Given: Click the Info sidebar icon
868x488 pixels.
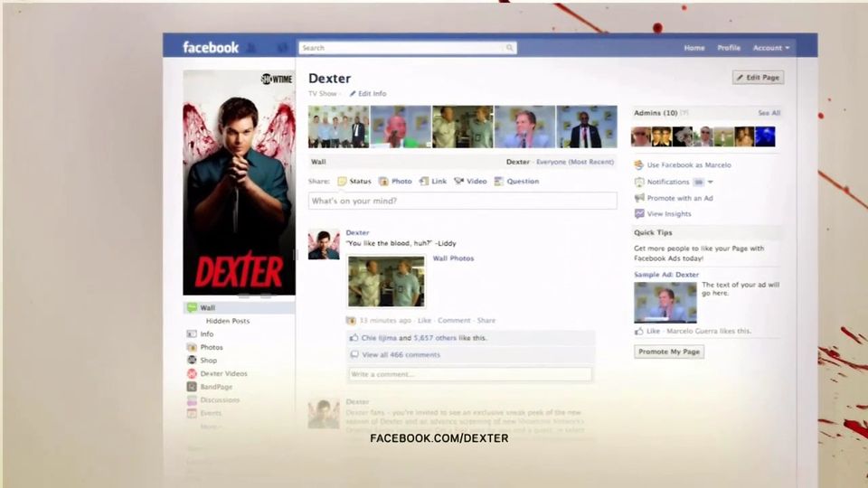Looking at the screenshot, I should click(192, 333).
